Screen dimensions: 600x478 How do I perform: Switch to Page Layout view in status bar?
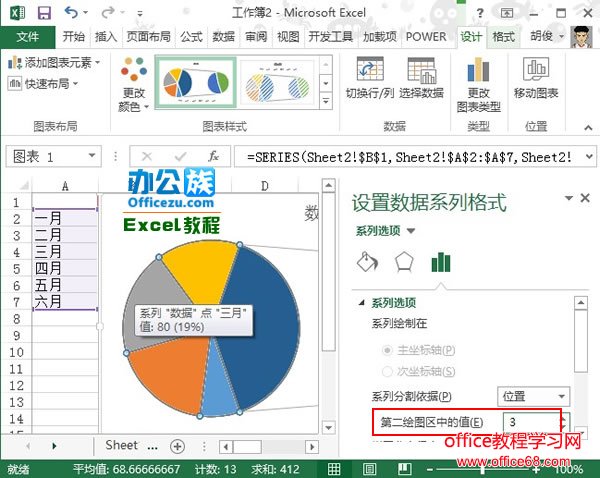pos(370,469)
